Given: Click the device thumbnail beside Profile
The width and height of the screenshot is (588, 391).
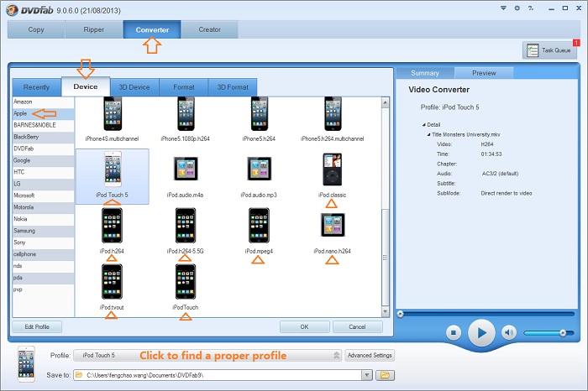Looking at the screenshot, I should click(26, 364).
